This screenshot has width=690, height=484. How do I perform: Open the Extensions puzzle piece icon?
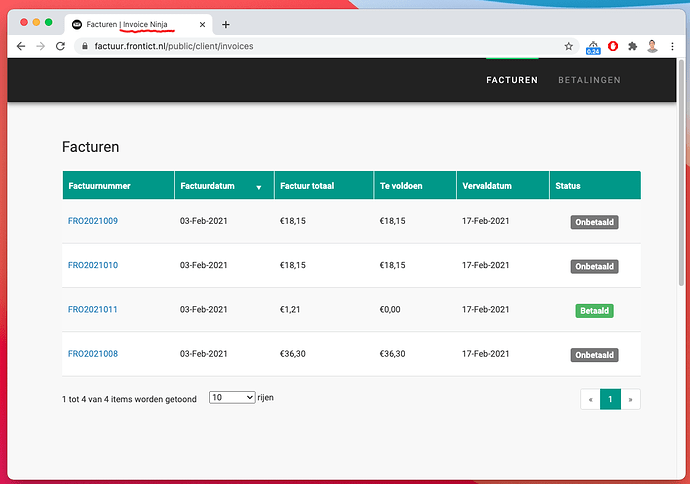tap(632, 46)
